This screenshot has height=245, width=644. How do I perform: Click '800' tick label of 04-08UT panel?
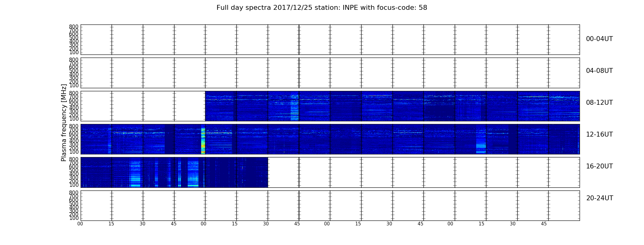click(x=74, y=60)
